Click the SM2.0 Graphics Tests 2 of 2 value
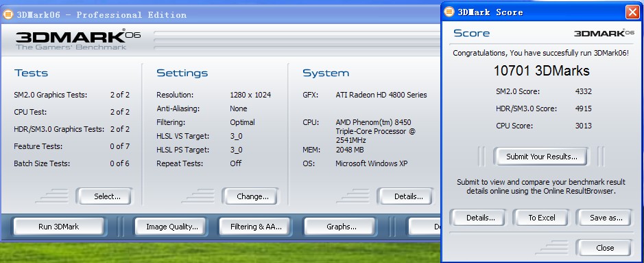This screenshot has height=263, width=644. [119, 95]
